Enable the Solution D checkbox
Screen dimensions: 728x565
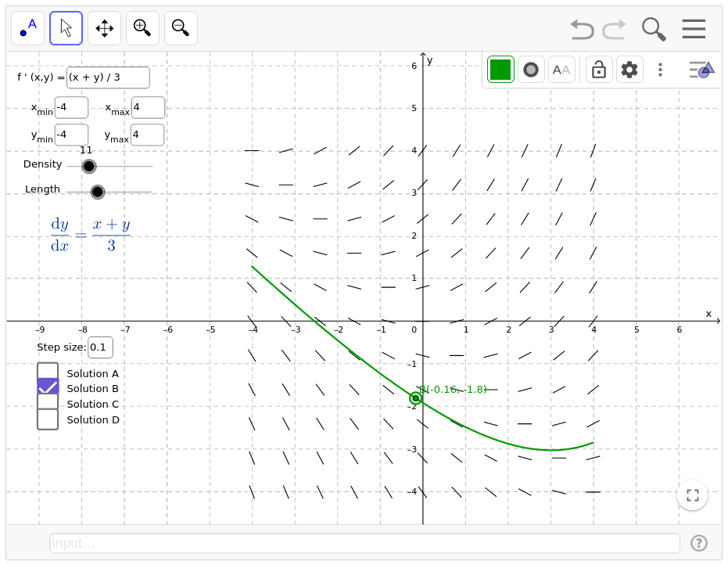coord(48,419)
